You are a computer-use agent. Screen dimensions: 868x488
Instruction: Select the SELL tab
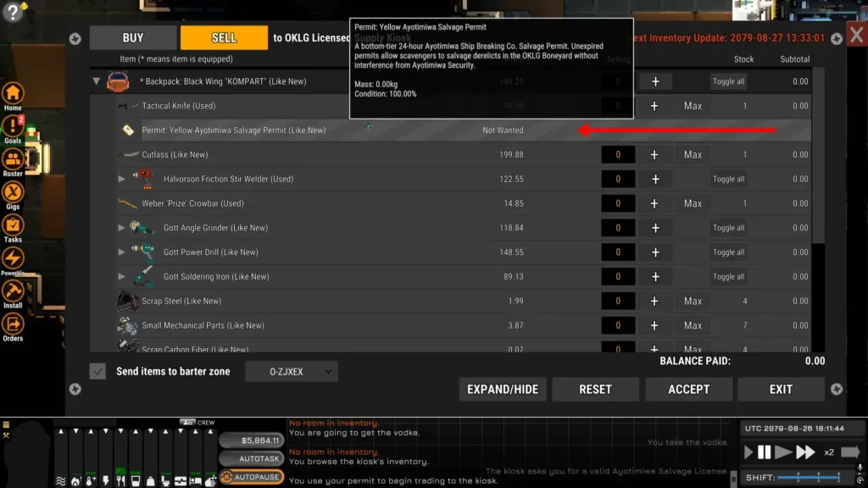click(224, 37)
